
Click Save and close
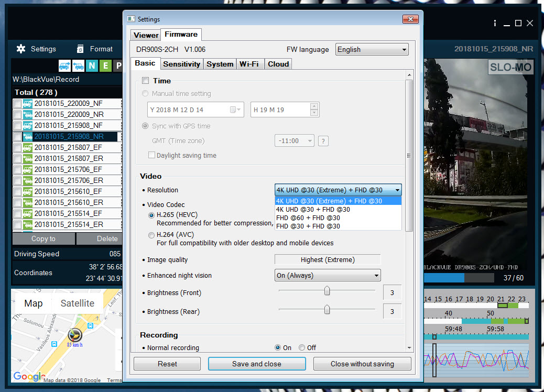point(257,364)
